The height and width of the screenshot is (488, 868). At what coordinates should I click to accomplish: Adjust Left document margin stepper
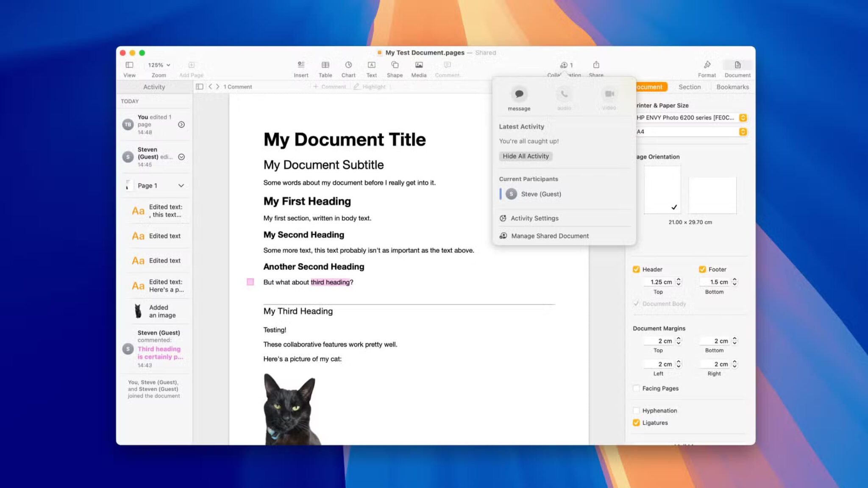pos(679,364)
